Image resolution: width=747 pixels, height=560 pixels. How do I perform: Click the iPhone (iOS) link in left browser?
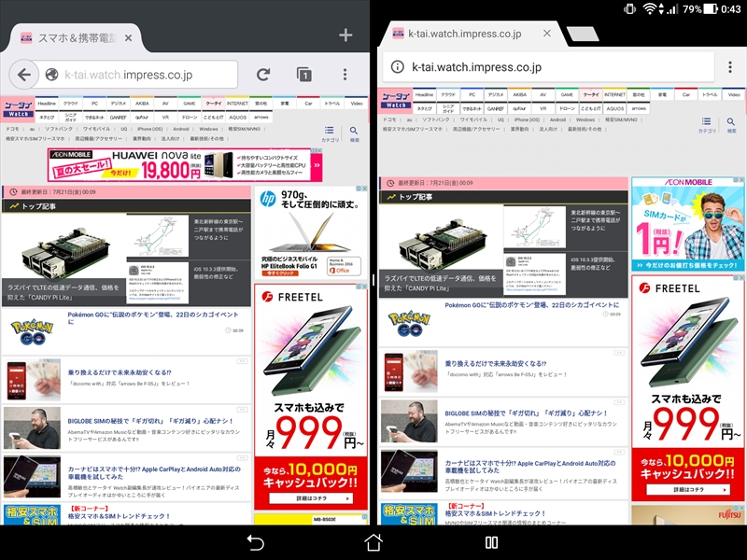point(150,129)
